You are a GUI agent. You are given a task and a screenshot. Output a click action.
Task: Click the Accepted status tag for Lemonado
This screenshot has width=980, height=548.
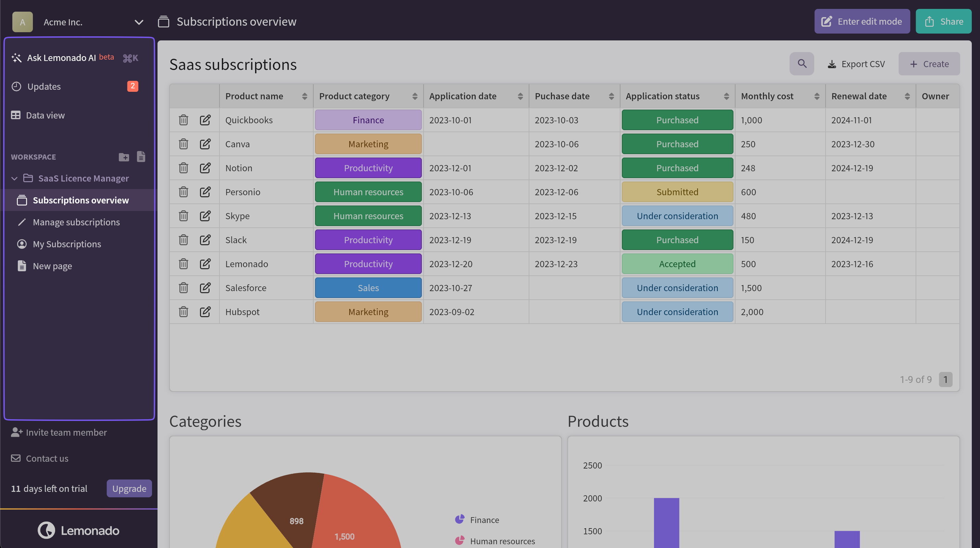coord(677,264)
